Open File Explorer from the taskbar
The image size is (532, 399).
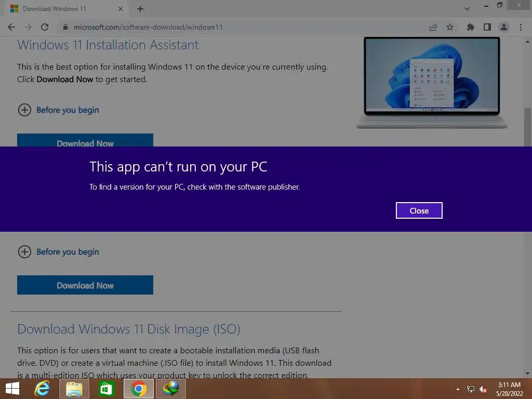pyautogui.click(x=74, y=389)
